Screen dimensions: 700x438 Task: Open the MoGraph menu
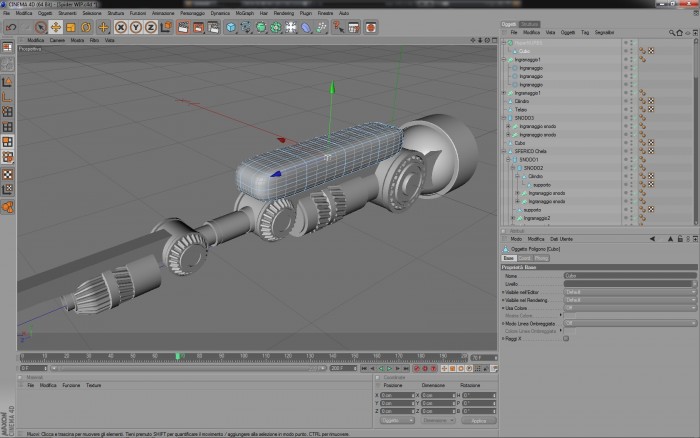[244, 13]
